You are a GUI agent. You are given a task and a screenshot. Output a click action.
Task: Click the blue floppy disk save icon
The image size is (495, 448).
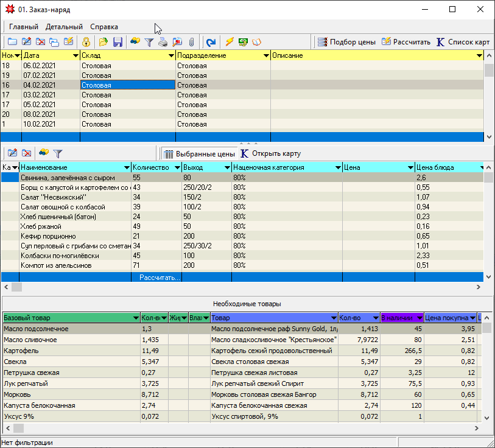click(x=118, y=42)
